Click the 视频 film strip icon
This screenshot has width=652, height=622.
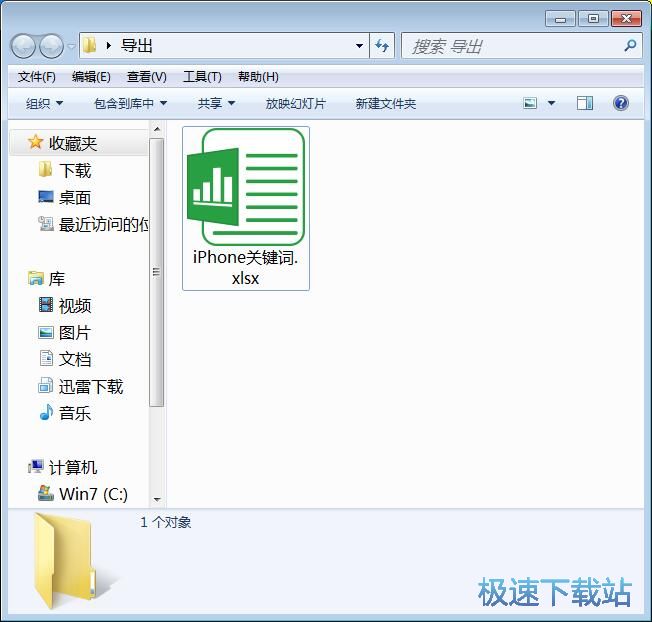point(46,305)
